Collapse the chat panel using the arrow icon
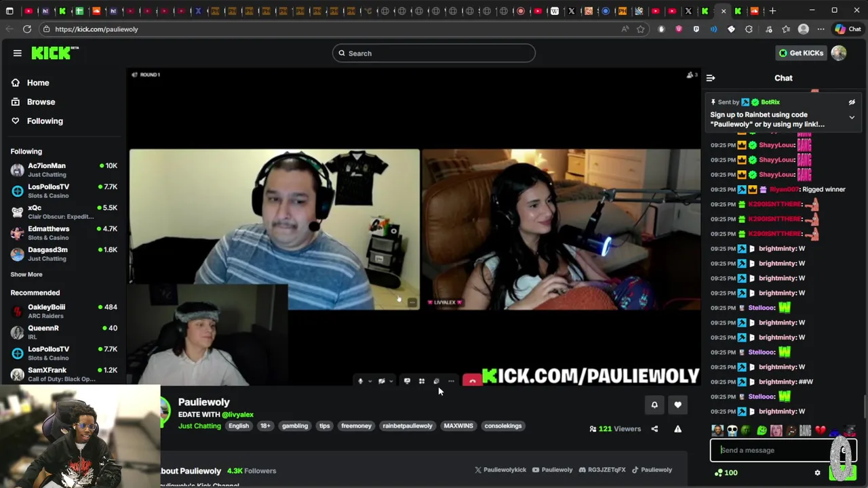 coord(711,78)
